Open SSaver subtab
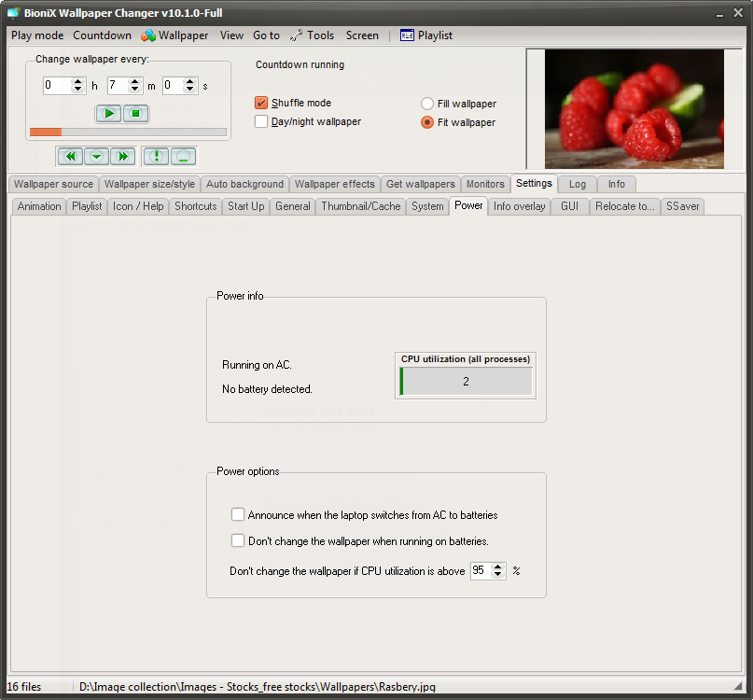This screenshot has height=700, width=753. tap(682, 206)
